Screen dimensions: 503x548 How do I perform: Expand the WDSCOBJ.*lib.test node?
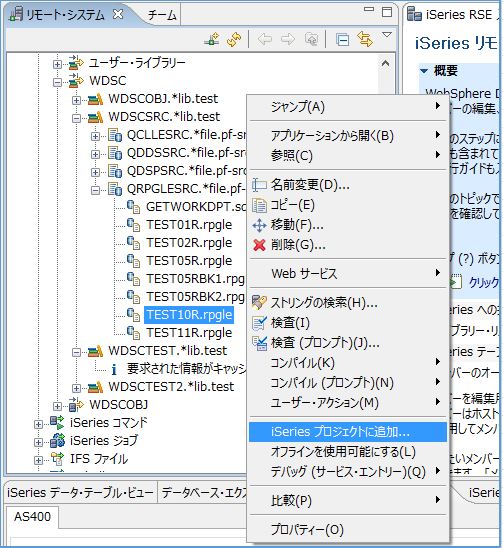[76, 101]
